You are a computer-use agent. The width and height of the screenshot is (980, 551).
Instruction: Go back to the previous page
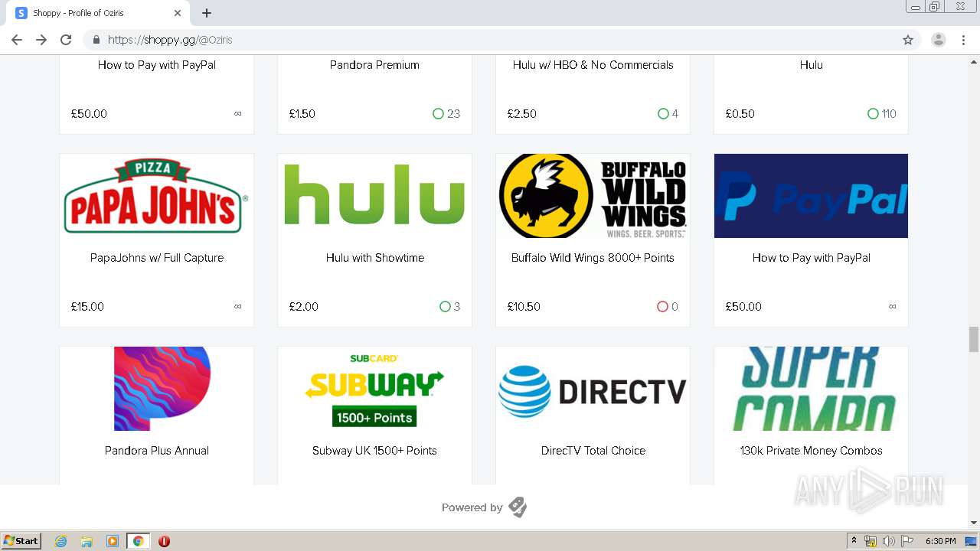[x=17, y=40]
